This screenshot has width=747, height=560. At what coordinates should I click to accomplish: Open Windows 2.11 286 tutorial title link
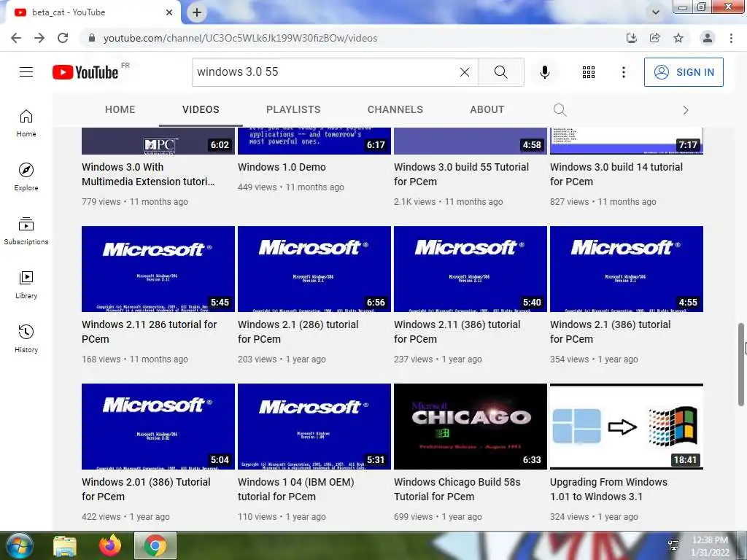pyautogui.click(x=149, y=332)
